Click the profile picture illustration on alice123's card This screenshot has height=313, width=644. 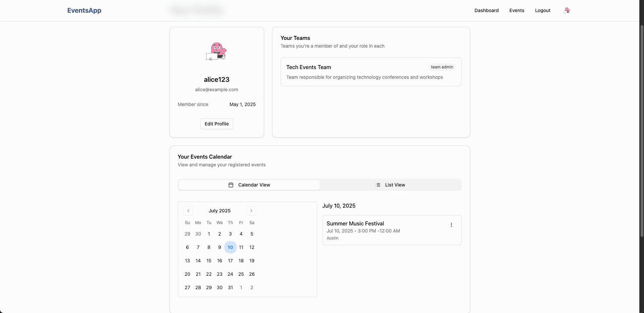click(216, 51)
